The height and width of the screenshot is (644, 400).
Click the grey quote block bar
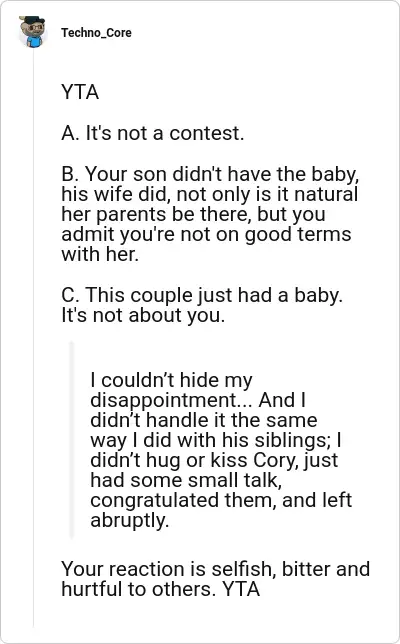[x=71, y=440]
